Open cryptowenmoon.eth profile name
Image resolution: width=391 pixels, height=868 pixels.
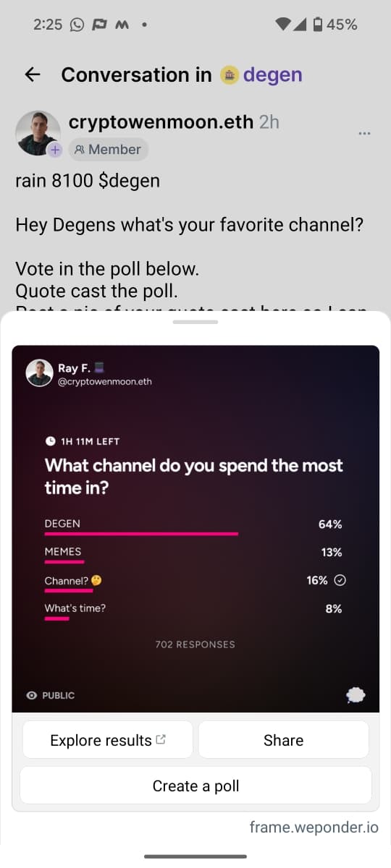click(161, 122)
